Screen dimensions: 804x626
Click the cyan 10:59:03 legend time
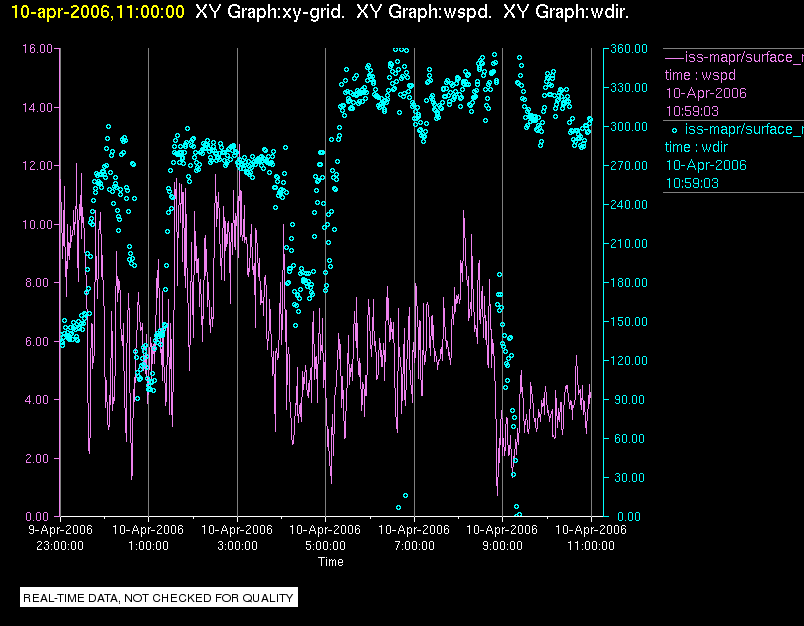tap(692, 184)
